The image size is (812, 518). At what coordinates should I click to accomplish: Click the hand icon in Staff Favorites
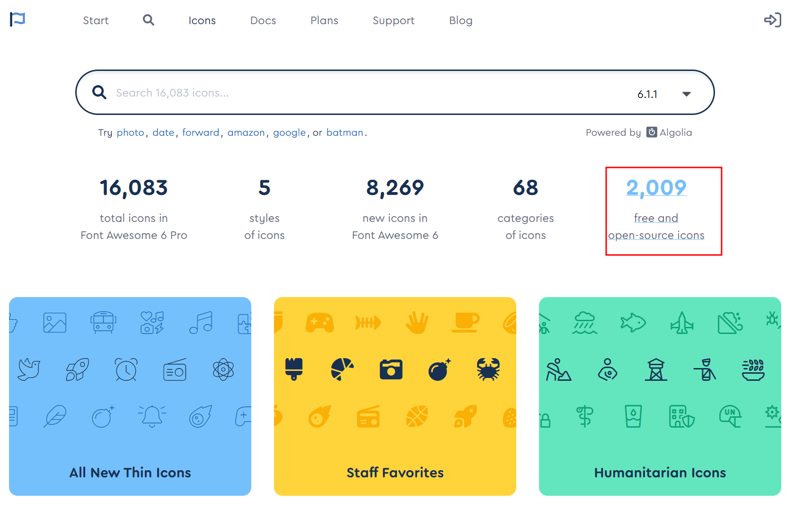pos(417,323)
